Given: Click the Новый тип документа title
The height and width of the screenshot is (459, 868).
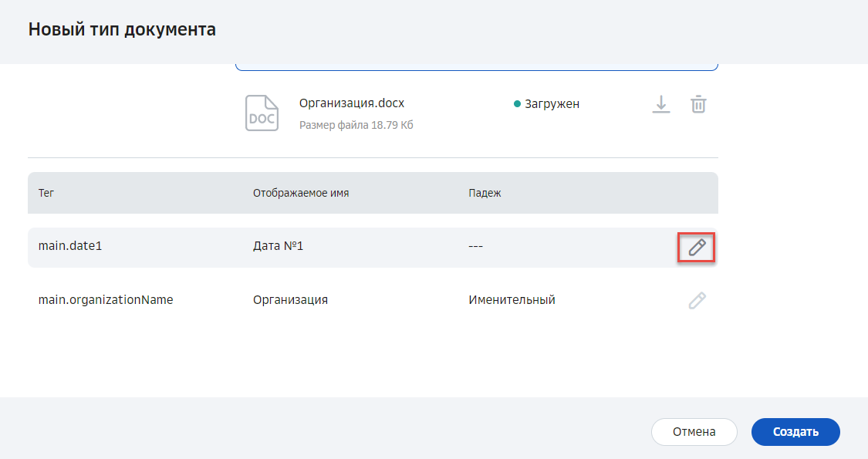Looking at the screenshot, I should 122,29.
